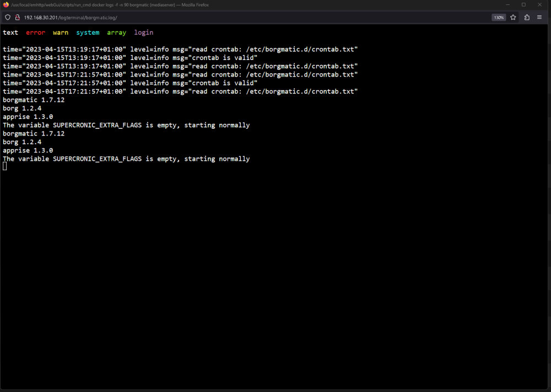
Task: Reset the 130% zoom level badge
Action: 499,18
